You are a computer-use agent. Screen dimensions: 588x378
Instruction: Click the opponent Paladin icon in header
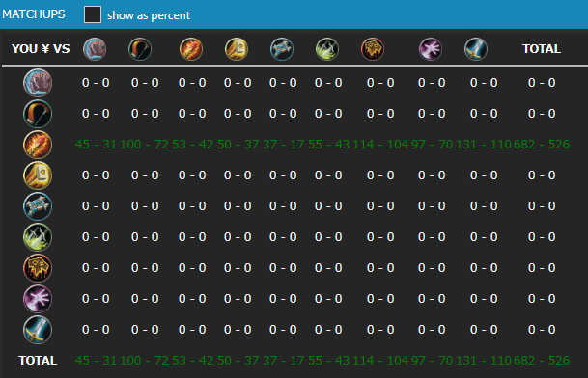click(x=237, y=49)
